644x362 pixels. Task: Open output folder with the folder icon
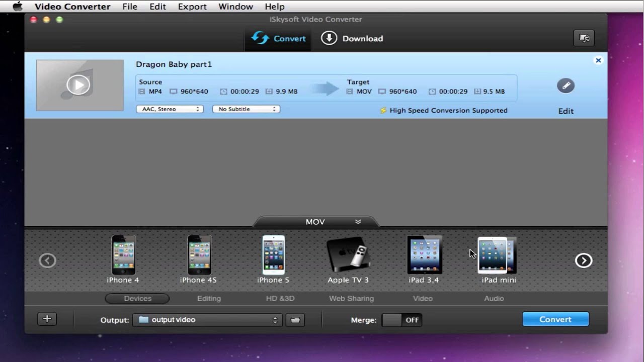295,320
